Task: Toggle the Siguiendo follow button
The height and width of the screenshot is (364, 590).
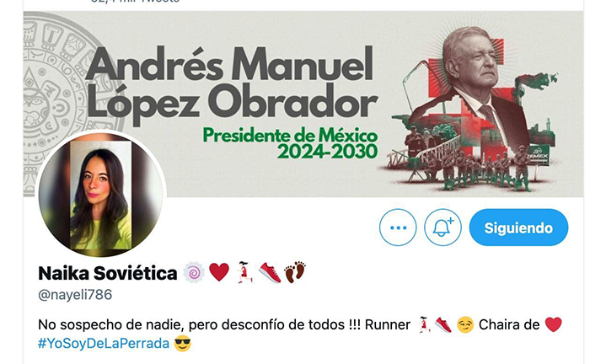Action: tap(518, 227)
